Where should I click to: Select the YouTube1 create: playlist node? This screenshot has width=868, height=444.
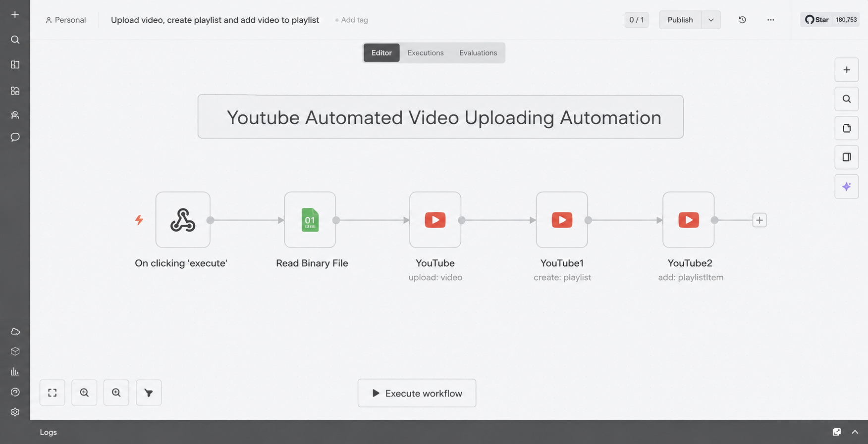[562, 220]
